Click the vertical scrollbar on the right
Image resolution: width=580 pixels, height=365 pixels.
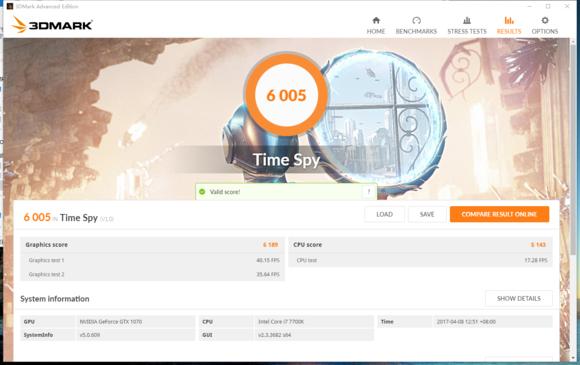click(x=573, y=148)
